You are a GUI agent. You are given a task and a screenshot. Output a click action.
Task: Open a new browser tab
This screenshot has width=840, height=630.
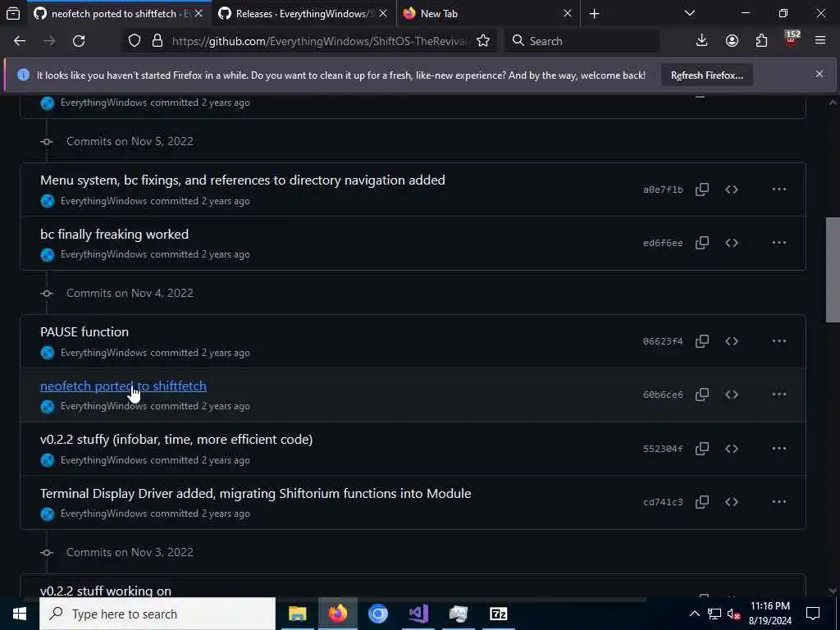(x=594, y=14)
